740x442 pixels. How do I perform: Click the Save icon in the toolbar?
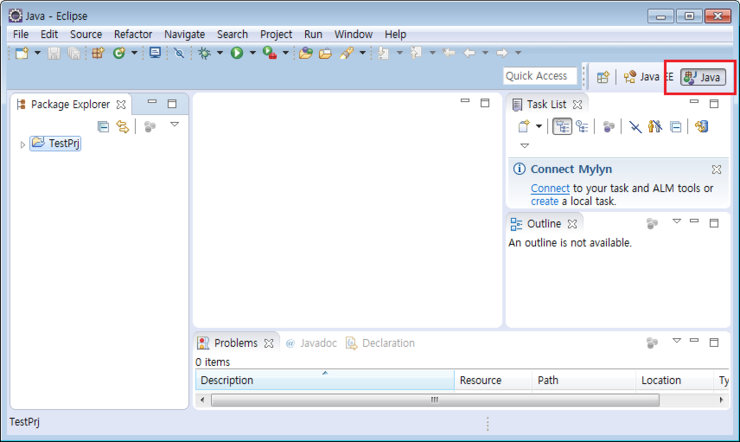pyautogui.click(x=54, y=53)
